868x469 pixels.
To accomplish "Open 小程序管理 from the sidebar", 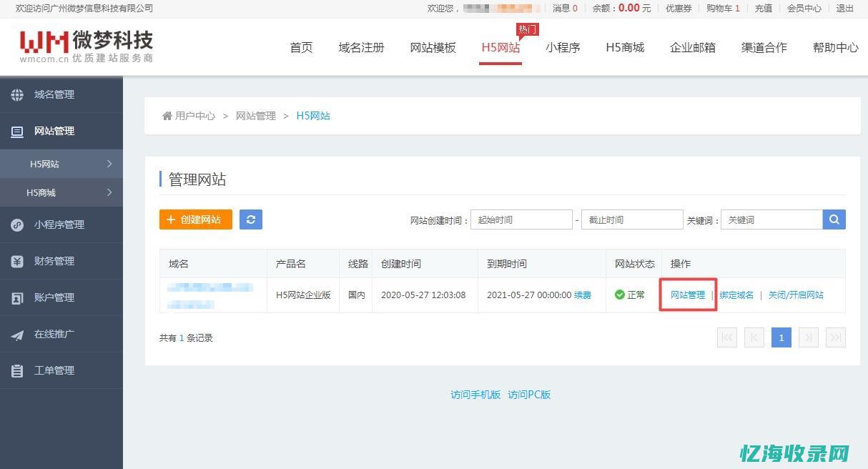I will point(59,224).
